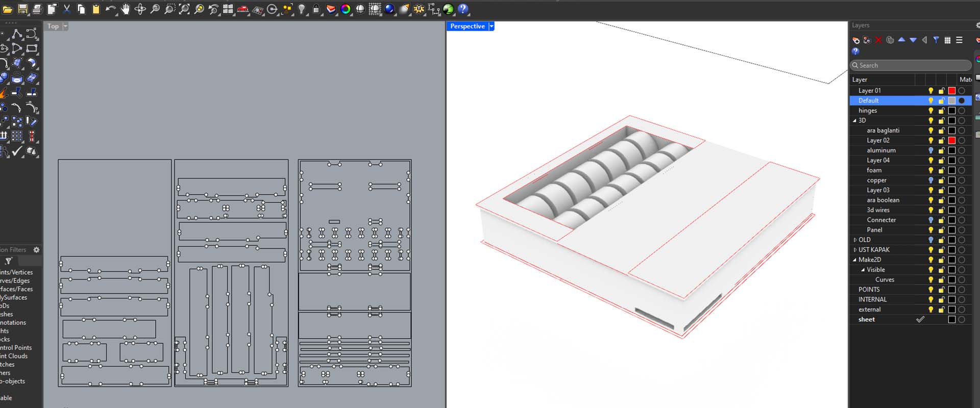Toggle lock icon on foam layer
The height and width of the screenshot is (408, 980).
click(941, 170)
